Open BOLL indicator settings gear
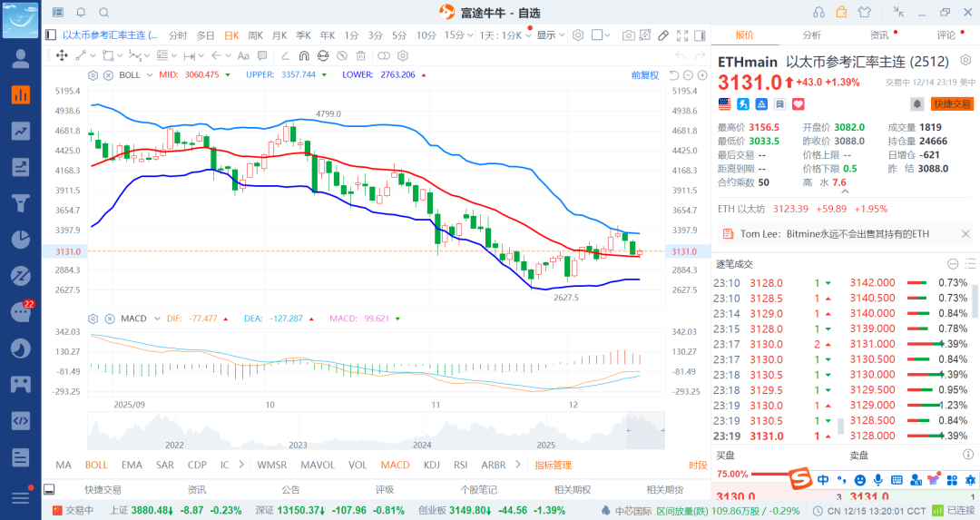Viewport: 980px width, 520px height. (x=93, y=75)
